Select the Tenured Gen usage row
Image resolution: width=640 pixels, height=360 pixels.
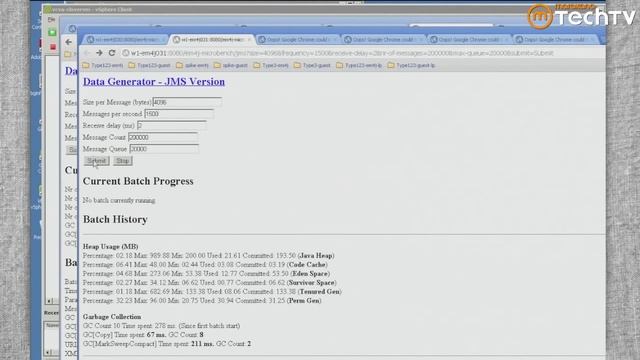(212, 291)
